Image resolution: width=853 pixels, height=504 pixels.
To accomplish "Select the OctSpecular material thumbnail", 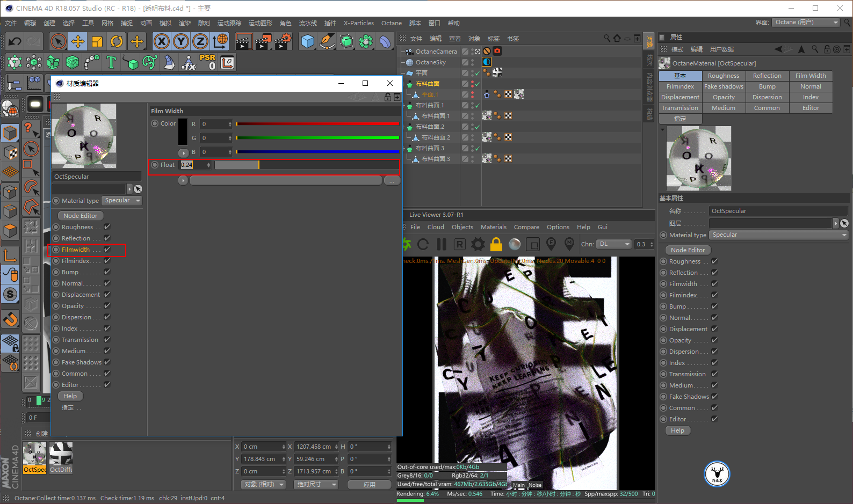I will point(35,454).
